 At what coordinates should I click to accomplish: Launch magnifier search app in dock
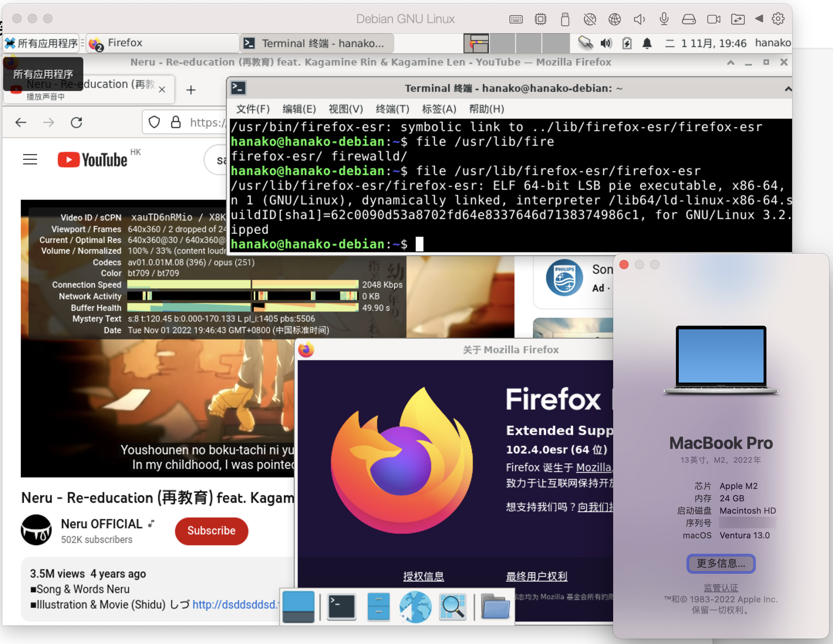(x=453, y=607)
